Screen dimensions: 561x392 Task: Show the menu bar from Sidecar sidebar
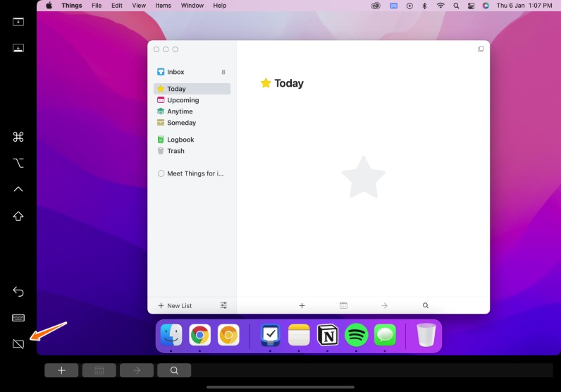pos(18,22)
